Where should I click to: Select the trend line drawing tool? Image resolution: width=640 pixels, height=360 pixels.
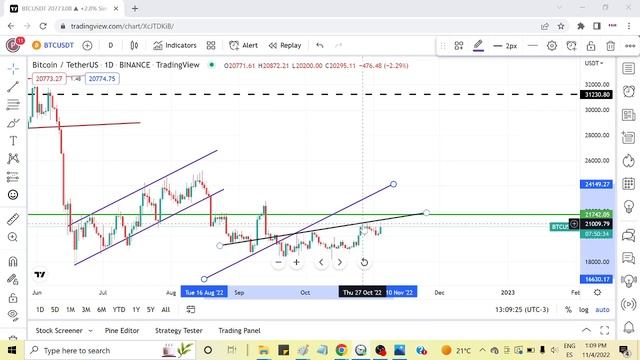[13, 87]
